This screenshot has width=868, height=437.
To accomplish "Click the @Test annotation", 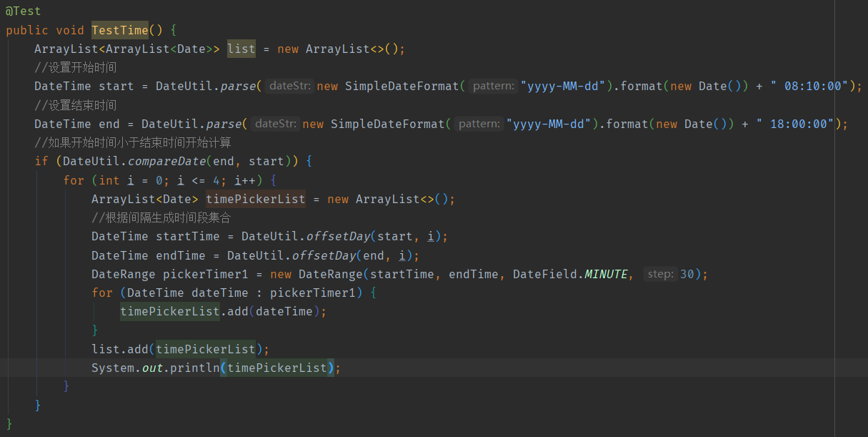I will 24,11.
